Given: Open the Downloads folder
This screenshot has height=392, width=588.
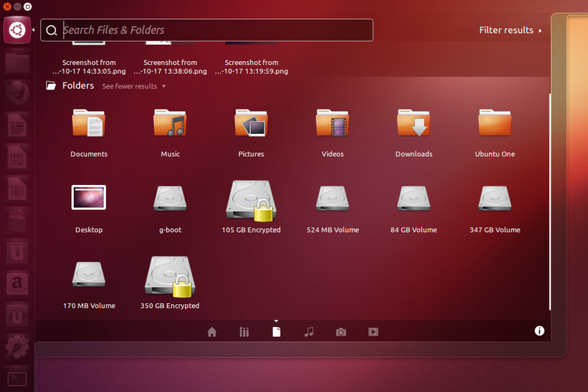Looking at the screenshot, I should point(414,124).
